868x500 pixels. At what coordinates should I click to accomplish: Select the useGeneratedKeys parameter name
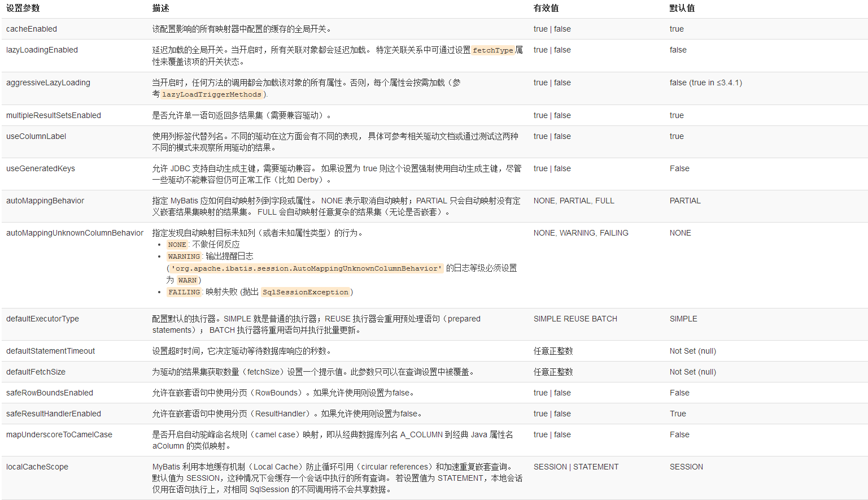[x=41, y=168]
